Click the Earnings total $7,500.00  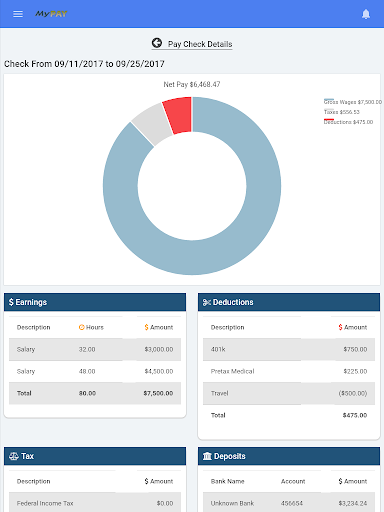[158, 393]
